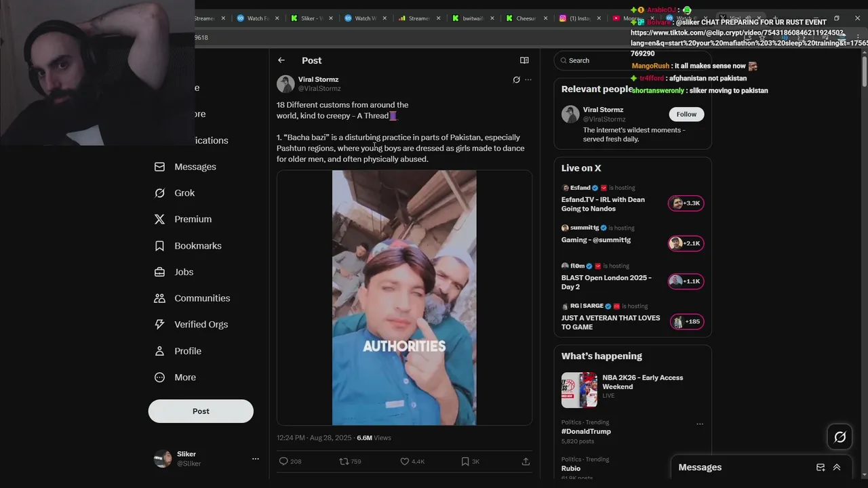Go back with the Post arrow

tap(281, 60)
